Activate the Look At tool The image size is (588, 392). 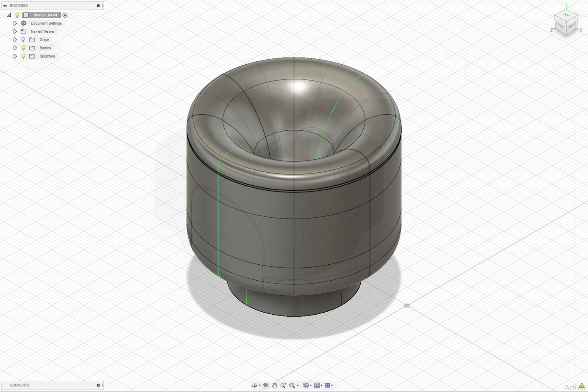[x=265, y=385]
